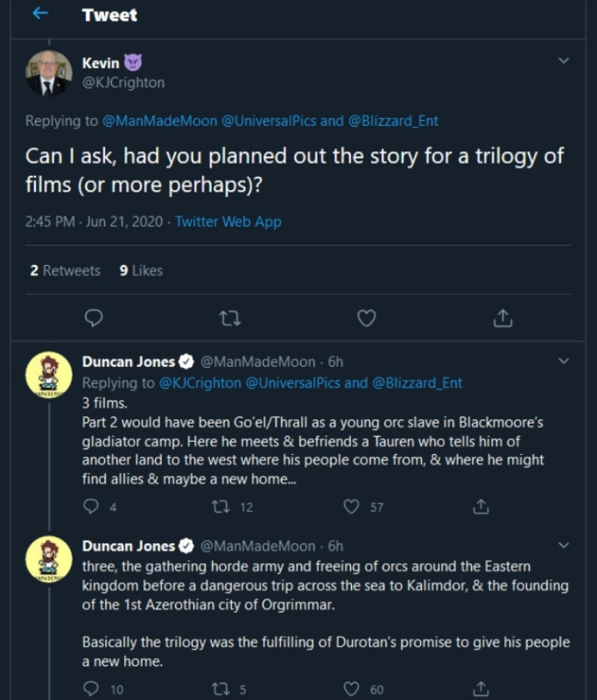Image resolution: width=597 pixels, height=700 pixels.
Task: Like the reply with 60 likes
Action: click(352, 689)
